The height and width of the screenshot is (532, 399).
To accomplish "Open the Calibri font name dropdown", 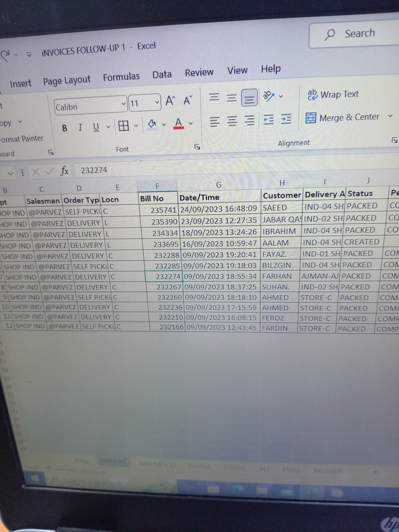I will (123, 104).
